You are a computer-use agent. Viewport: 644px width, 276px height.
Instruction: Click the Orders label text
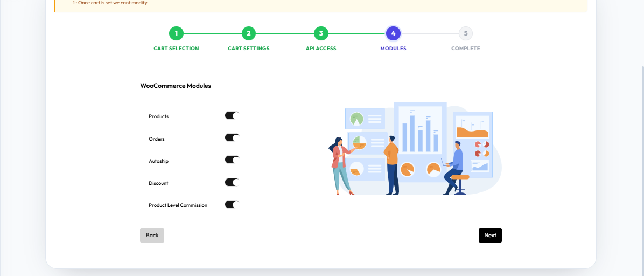pyautogui.click(x=157, y=139)
